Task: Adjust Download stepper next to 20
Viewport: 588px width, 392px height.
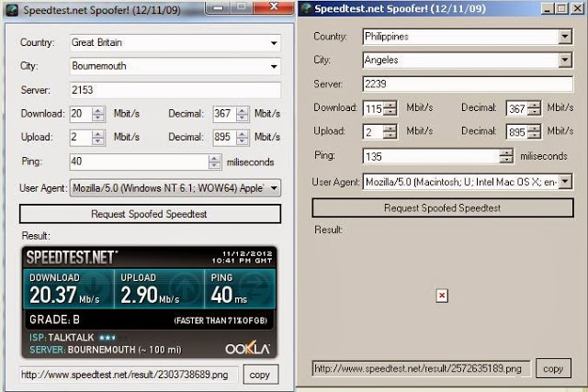Action: [x=98, y=114]
